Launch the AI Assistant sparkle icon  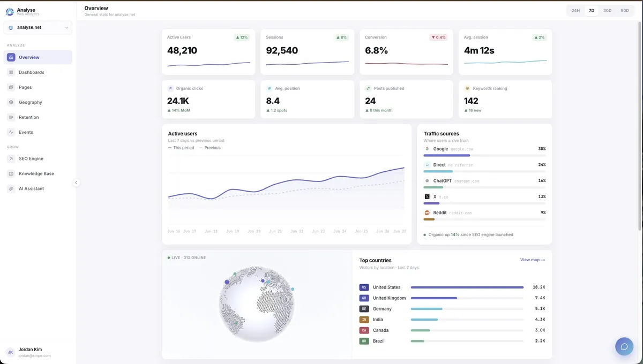(x=11, y=188)
